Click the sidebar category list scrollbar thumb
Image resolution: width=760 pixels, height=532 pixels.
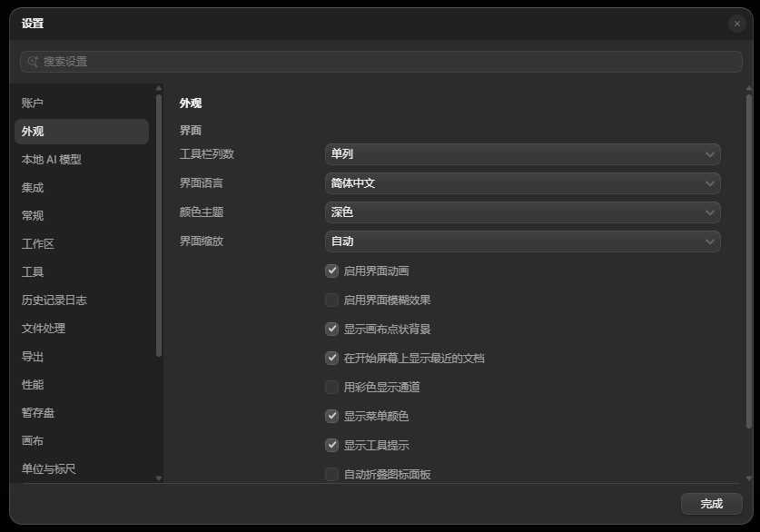(x=159, y=225)
